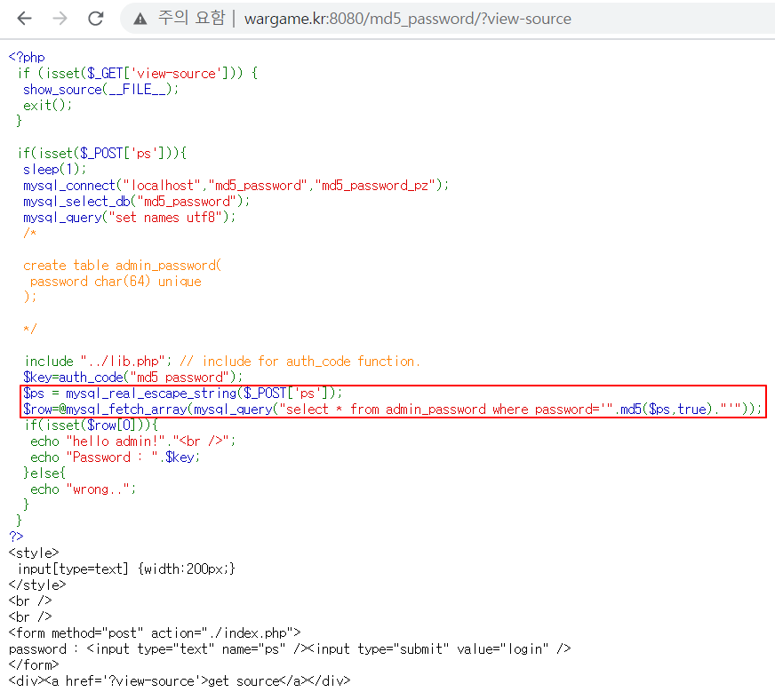Click the echo "Password : ".$key line
Image resolution: width=775 pixels, height=700 pixels.
(x=116, y=457)
